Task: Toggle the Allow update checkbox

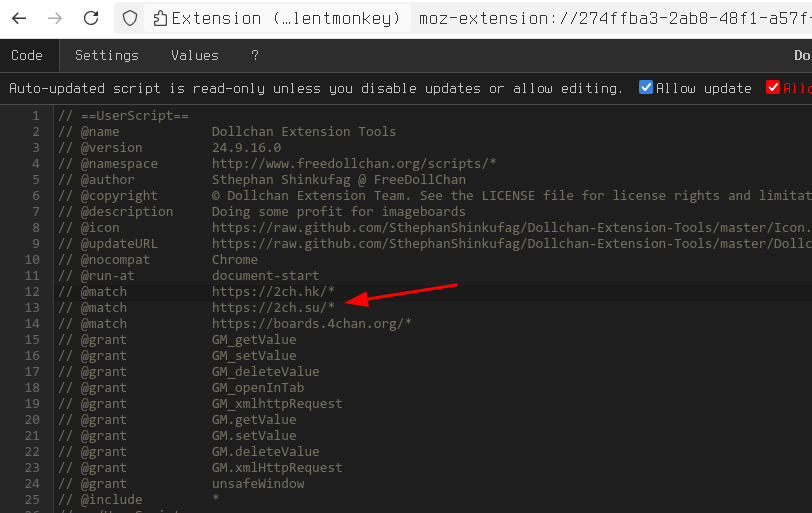Action: click(x=646, y=88)
